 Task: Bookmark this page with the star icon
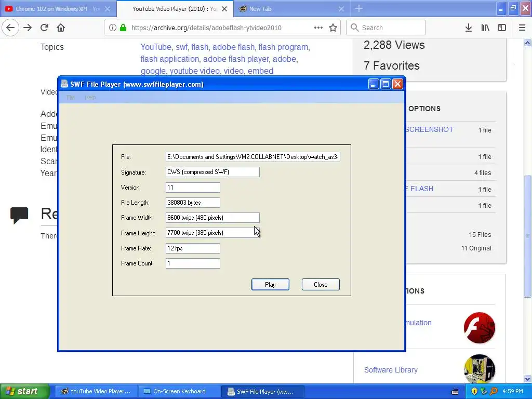333,28
